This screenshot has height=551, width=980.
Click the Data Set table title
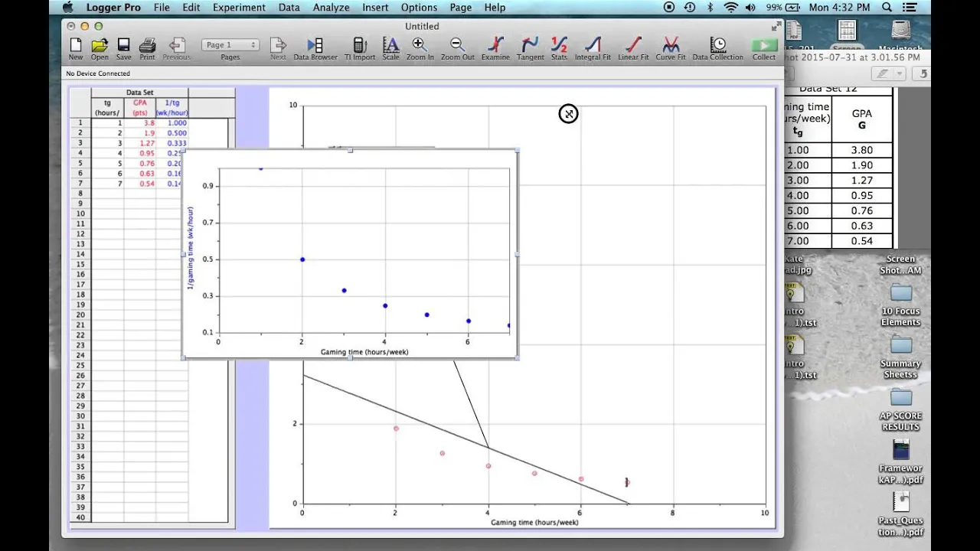pos(139,93)
